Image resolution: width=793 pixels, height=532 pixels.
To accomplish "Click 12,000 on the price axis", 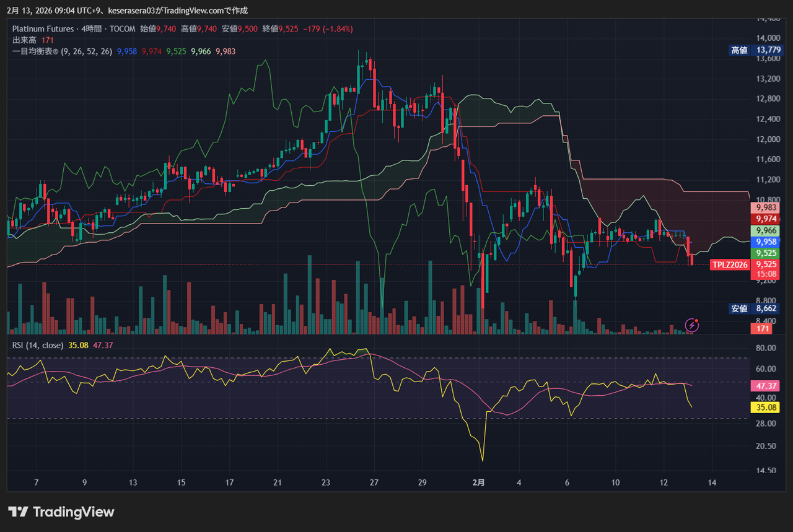I will click(767, 139).
